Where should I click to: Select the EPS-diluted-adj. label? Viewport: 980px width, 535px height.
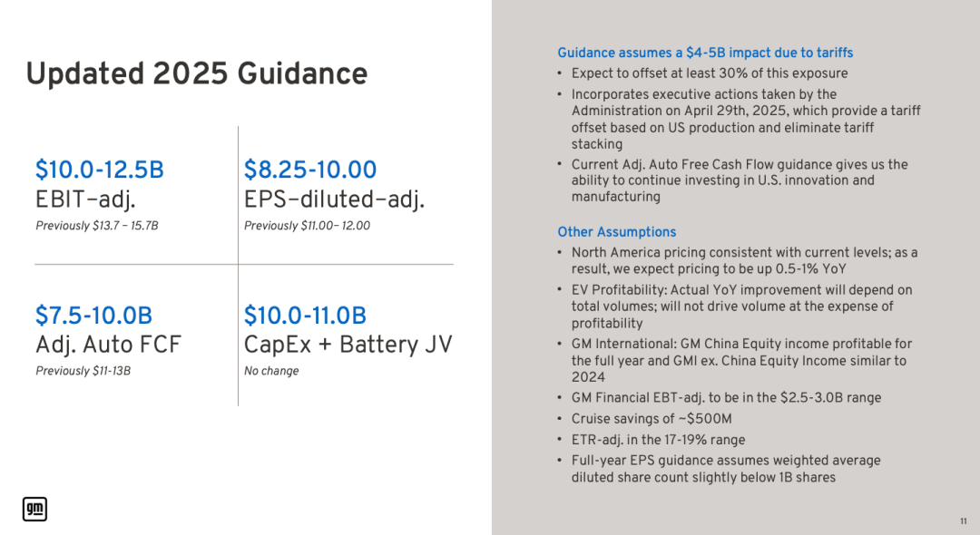click(x=334, y=199)
